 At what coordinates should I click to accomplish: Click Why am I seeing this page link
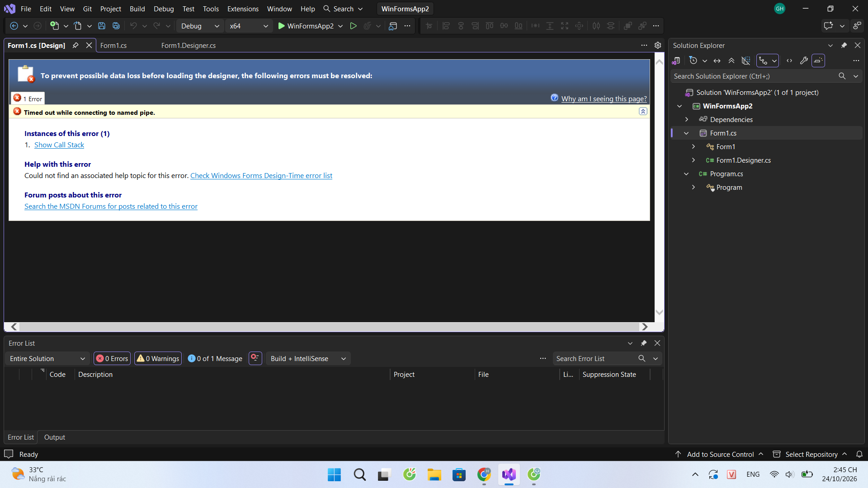604,99
